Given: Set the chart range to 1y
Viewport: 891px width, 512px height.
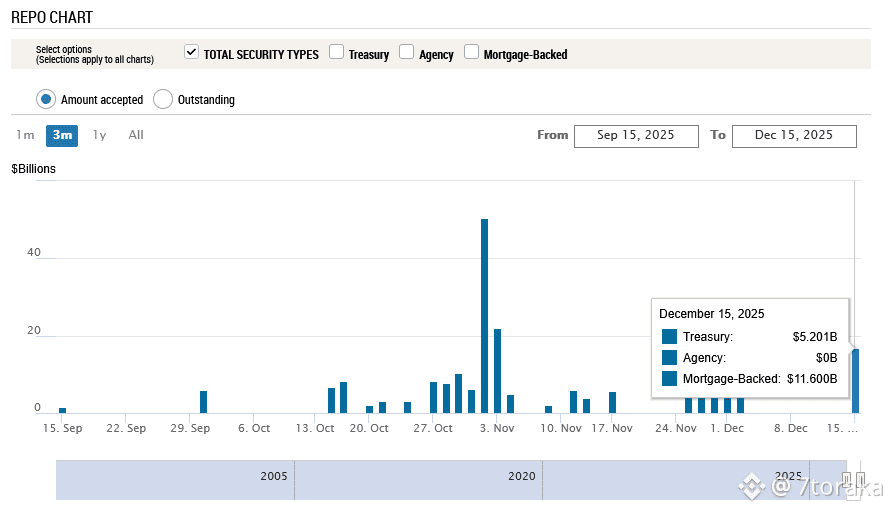Looking at the screenshot, I should tap(99, 135).
